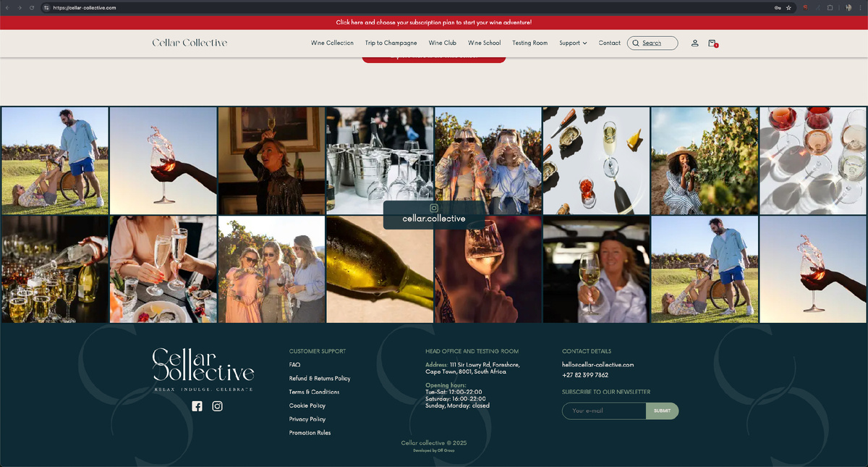Screen dimensions: 868x467
Task: Click 'Sunday, Monday: closed' text
Action: tap(457, 405)
